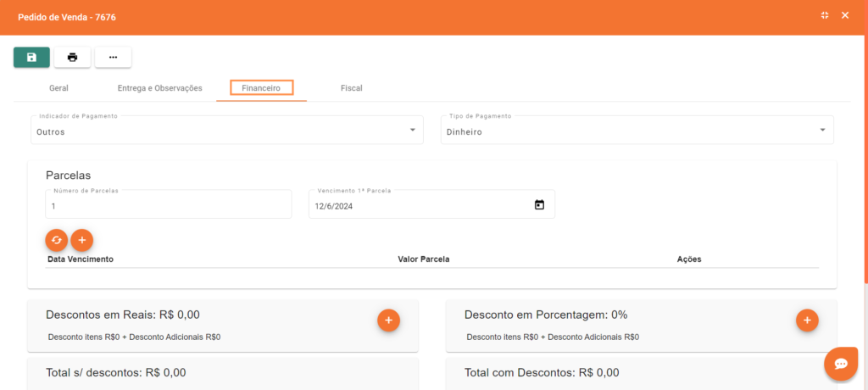Expand the Tipo de Pagamento dropdown
Image resolution: width=868 pixels, height=390 pixels.
(x=822, y=130)
